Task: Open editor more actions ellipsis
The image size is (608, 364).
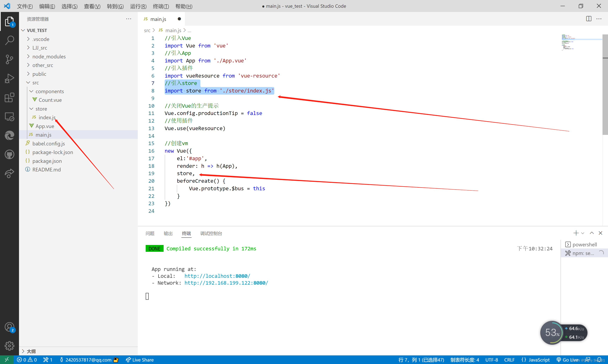Action: coord(599,19)
